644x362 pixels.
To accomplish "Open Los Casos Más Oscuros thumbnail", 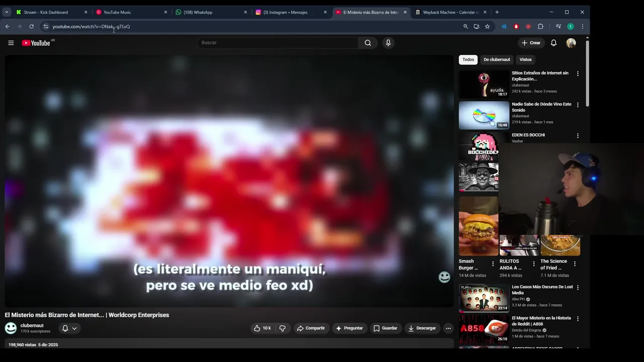I will tap(484, 298).
